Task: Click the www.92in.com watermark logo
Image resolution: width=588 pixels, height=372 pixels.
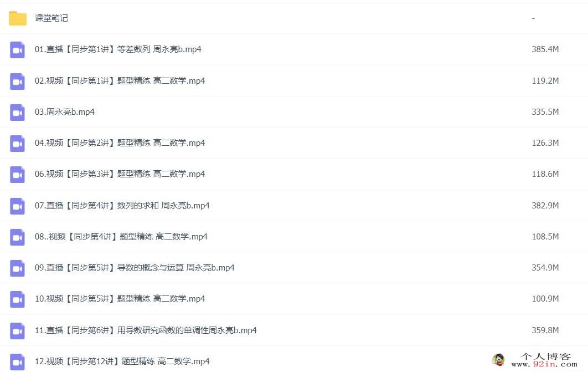Action: point(535,360)
